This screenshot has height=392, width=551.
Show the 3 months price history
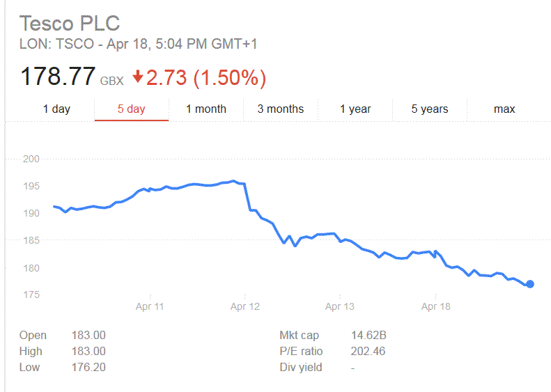coord(280,109)
